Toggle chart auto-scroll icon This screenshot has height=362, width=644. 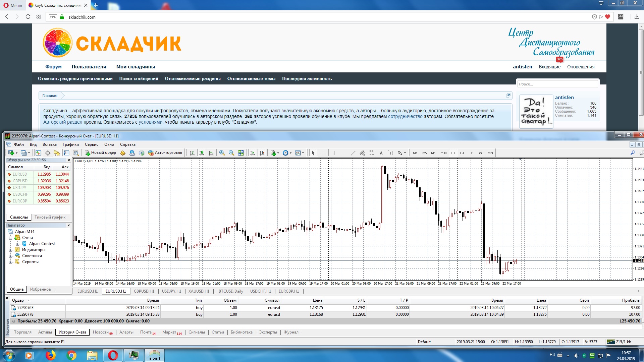pos(253,153)
